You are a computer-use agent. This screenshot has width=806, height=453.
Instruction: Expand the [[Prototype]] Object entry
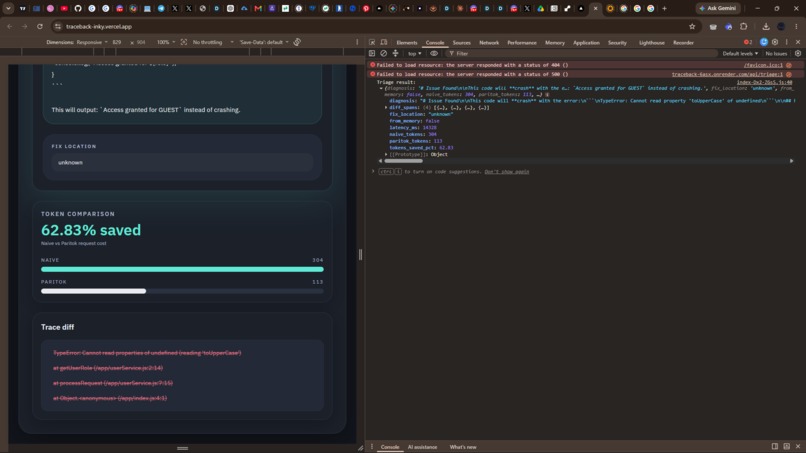click(x=386, y=154)
